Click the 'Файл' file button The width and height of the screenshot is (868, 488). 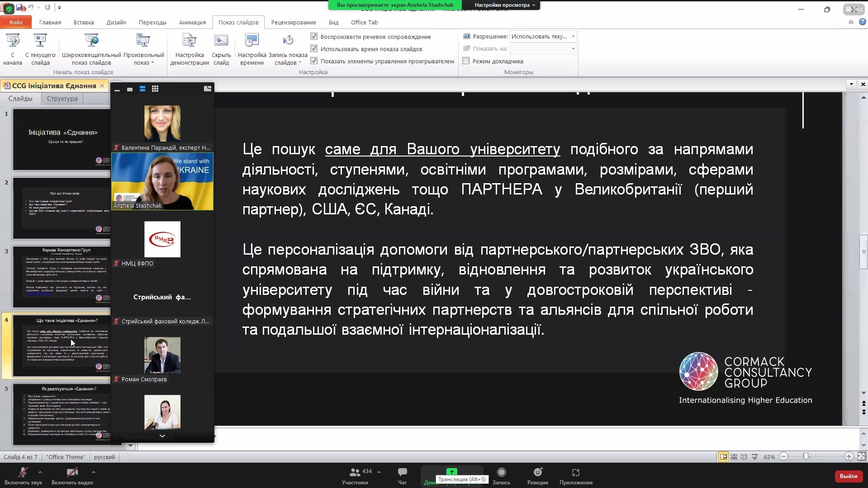pos(16,22)
